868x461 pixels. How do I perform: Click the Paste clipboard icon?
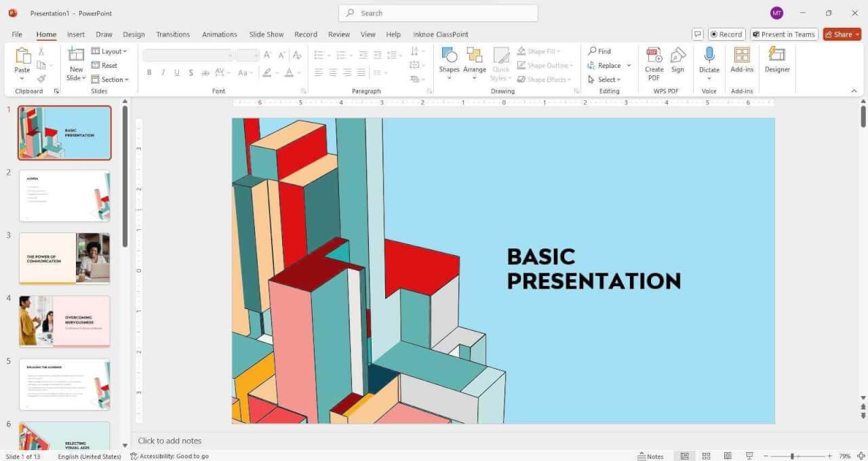coord(22,56)
